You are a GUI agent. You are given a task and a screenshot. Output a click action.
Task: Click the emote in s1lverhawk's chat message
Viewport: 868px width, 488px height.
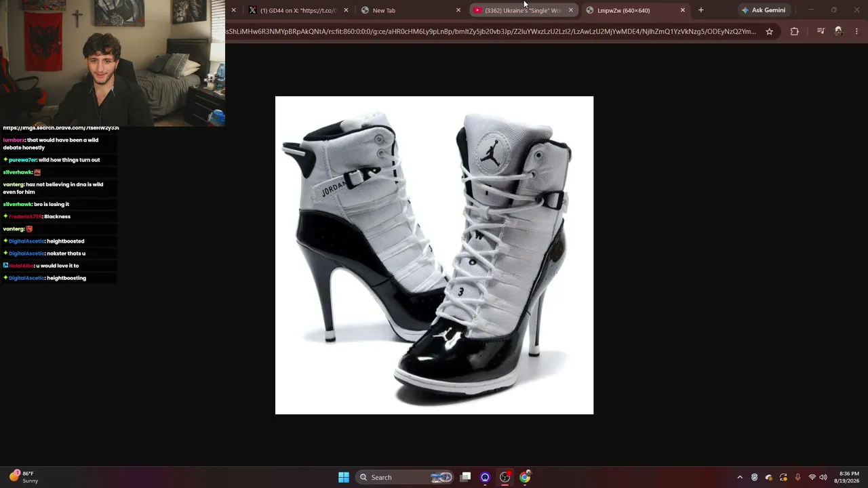pos(37,172)
